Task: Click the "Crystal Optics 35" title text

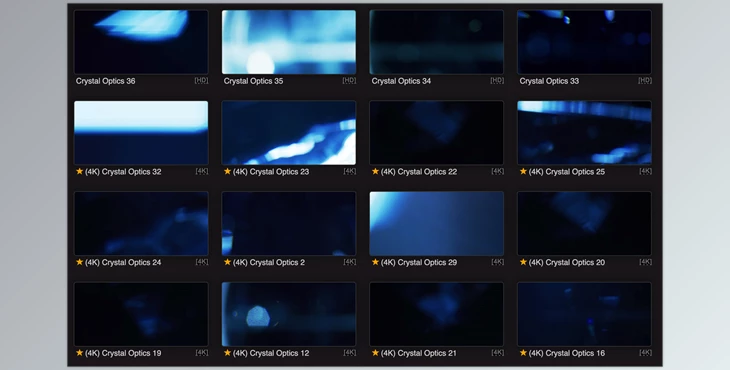Action: pyautogui.click(x=253, y=81)
